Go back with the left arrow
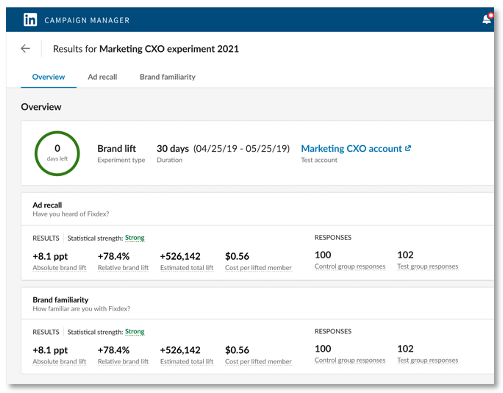Image resolution: width=503 pixels, height=393 pixels. click(25, 49)
